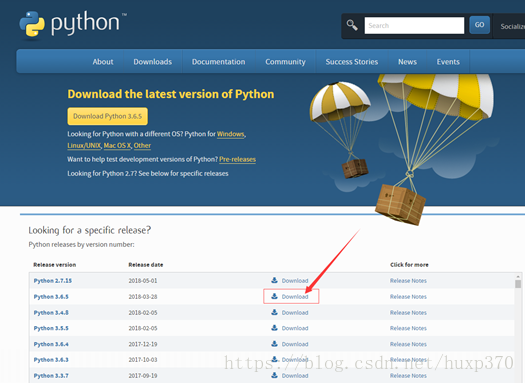Focus the Search input field
The image size is (525, 383).
(414, 25)
